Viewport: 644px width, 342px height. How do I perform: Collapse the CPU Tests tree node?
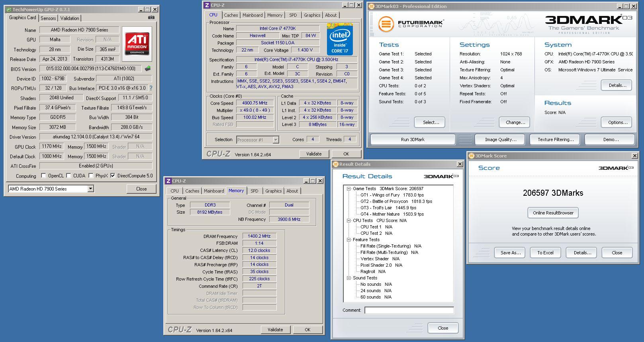pyautogui.click(x=348, y=220)
